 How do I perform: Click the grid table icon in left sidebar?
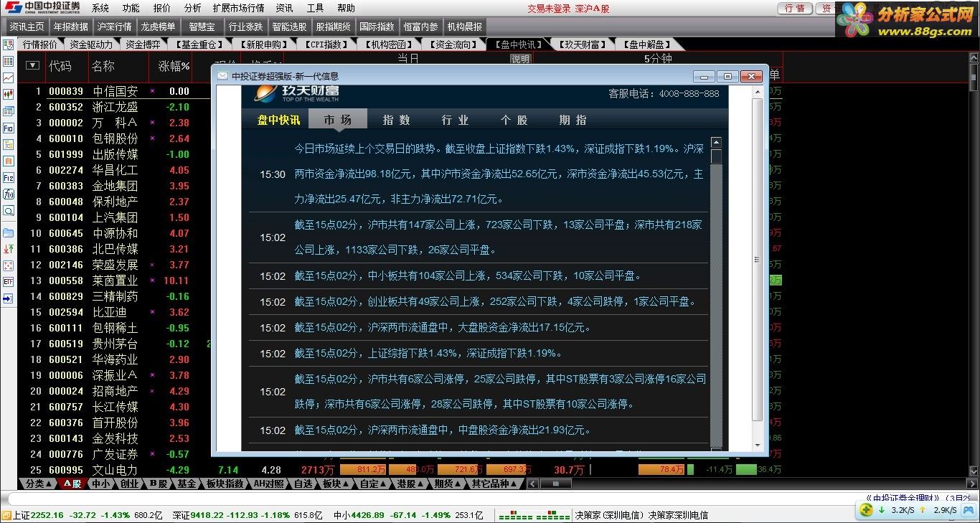tap(8, 62)
